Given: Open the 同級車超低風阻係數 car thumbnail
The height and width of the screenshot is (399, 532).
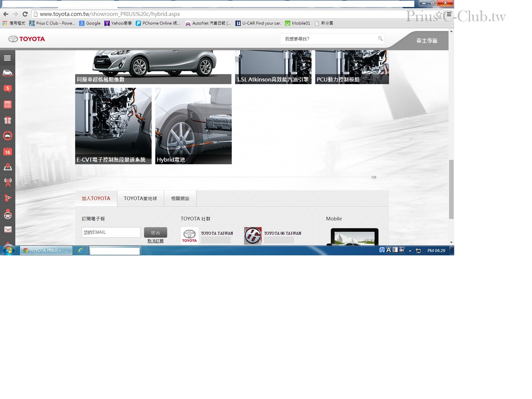Looking at the screenshot, I should (153, 67).
